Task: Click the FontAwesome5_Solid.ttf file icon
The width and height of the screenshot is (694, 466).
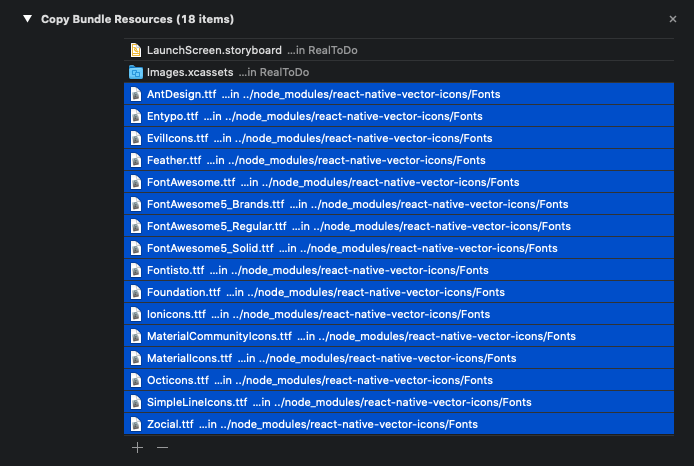Action: pyautogui.click(x=136, y=248)
